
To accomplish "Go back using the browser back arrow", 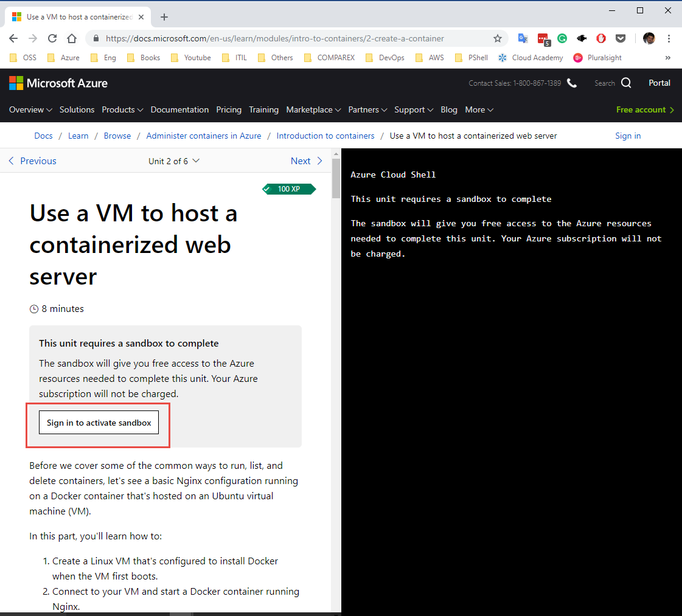I will [x=13, y=38].
